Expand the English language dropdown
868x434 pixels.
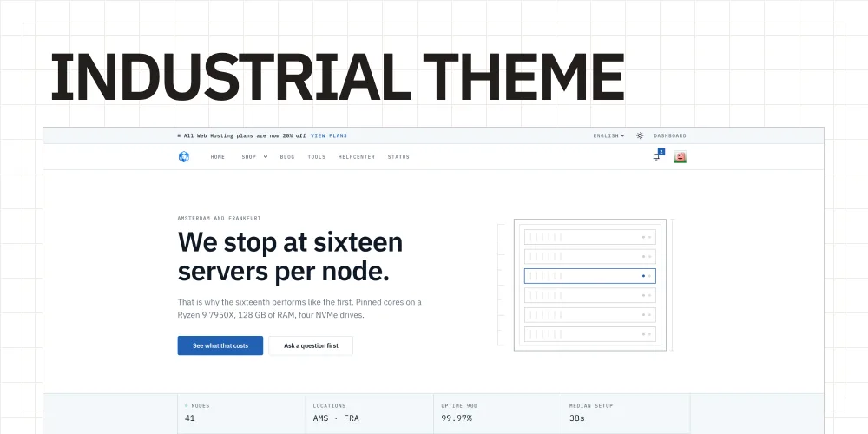(x=609, y=135)
